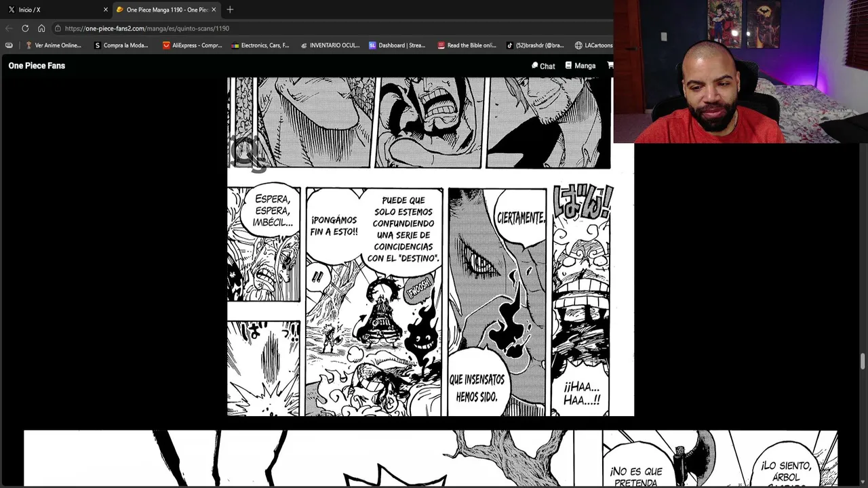This screenshot has height=488, width=868.
Task: Click the One Piece Fans site logo
Action: pos(37,66)
